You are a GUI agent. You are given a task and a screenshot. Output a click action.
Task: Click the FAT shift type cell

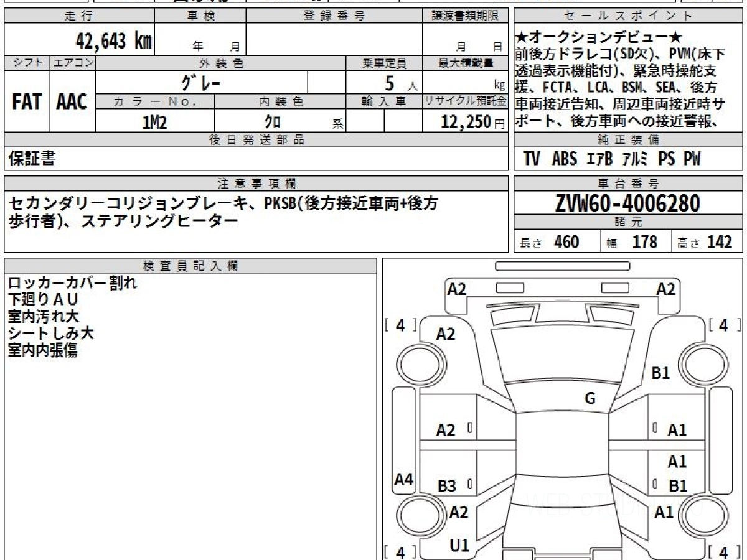(x=27, y=103)
